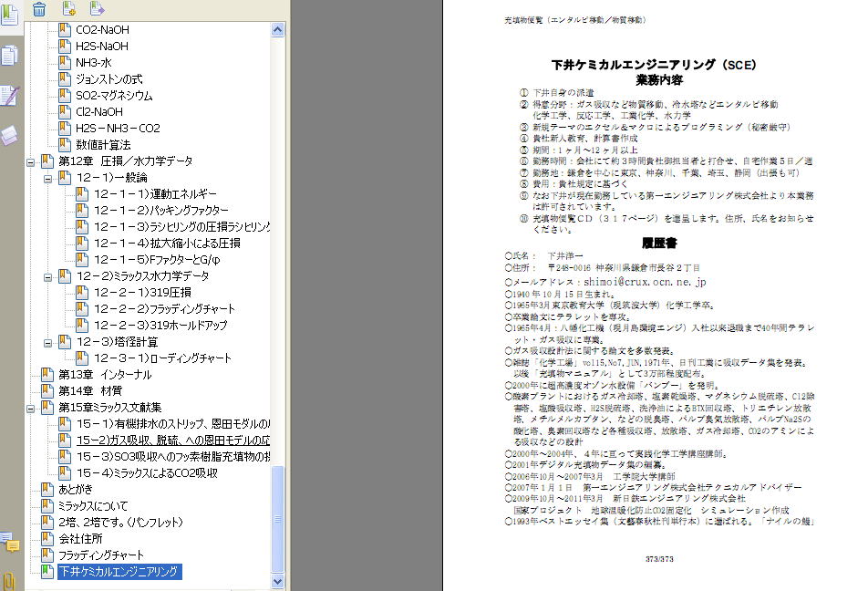Screen dimensions: 868x591
Task: Click the bookmarks scrollbar thumb
Action: [278, 518]
